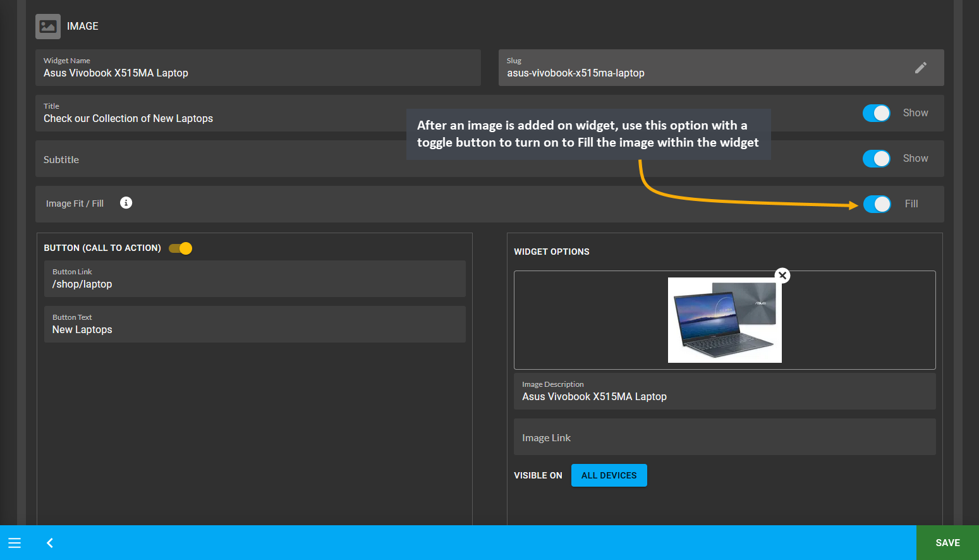
Task: Click the Image Fit / Fill label
Action: coord(75,204)
